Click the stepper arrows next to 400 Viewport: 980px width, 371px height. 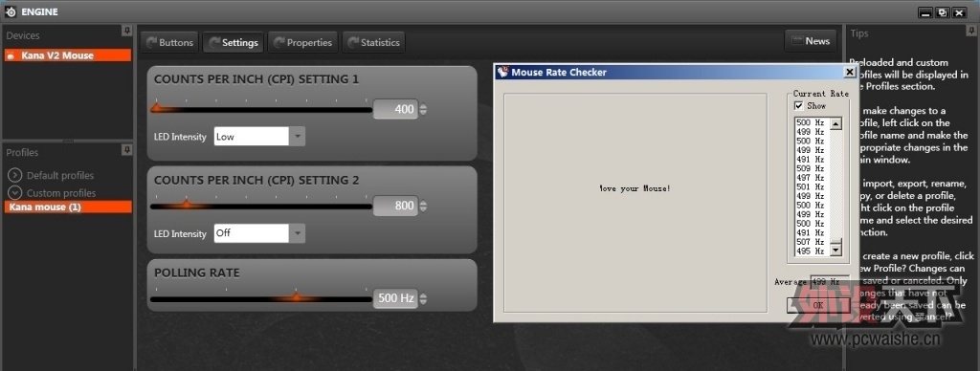pyautogui.click(x=423, y=109)
